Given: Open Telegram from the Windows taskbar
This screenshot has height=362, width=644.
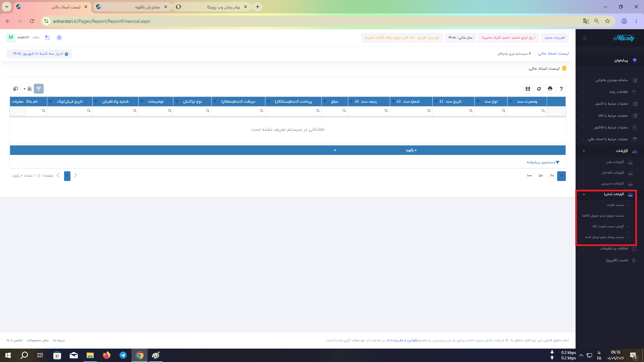Looking at the screenshot, I should click(x=123, y=355).
